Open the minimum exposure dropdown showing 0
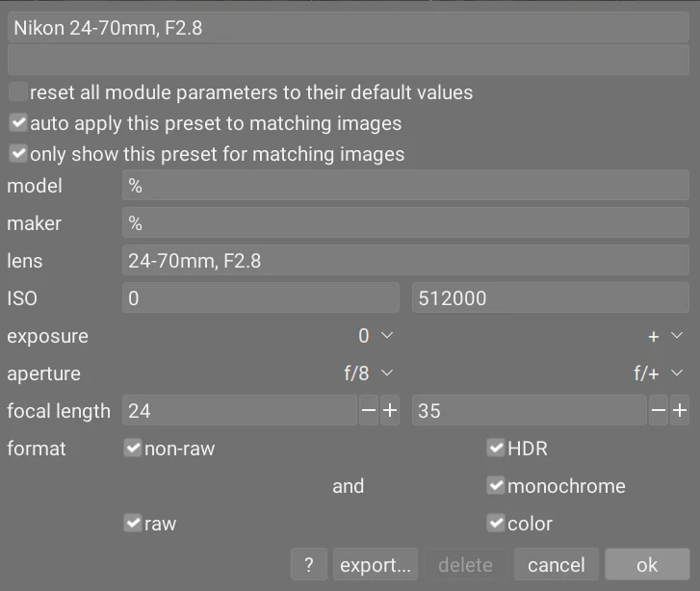The height and width of the screenshot is (591, 700). [376, 335]
